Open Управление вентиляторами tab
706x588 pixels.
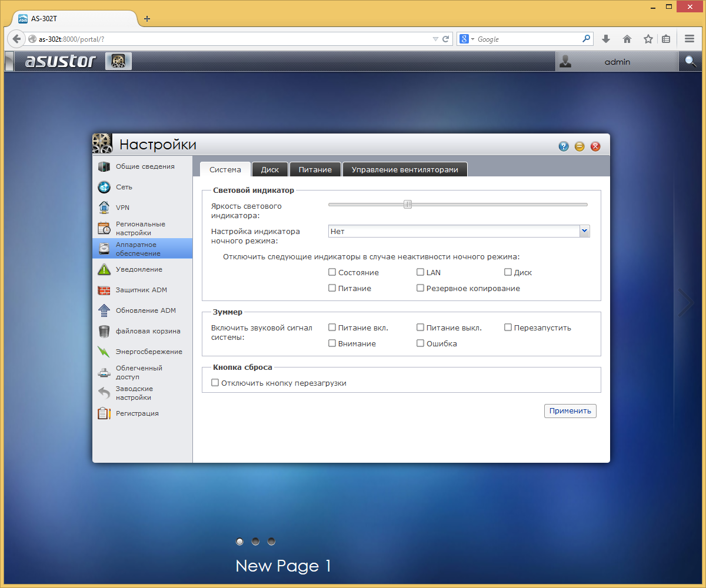click(405, 169)
